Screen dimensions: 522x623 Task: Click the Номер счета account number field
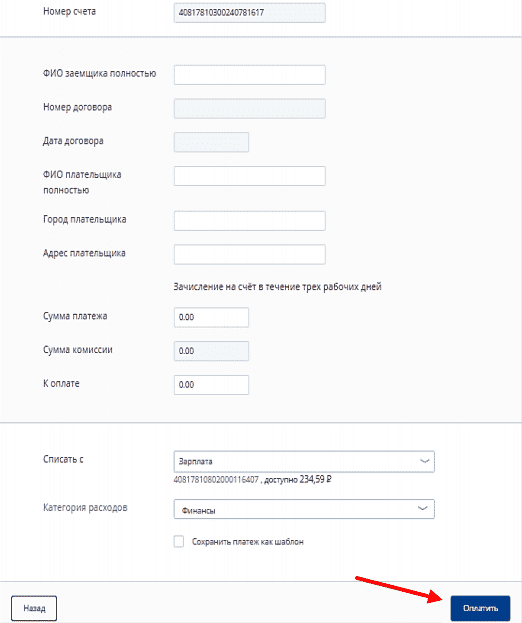(x=249, y=13)
